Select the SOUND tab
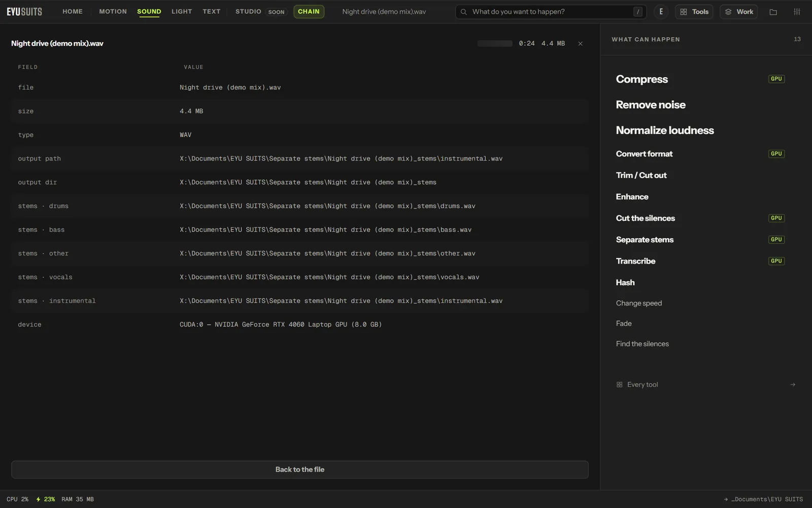The image size is (812, 508). [149, 12]
